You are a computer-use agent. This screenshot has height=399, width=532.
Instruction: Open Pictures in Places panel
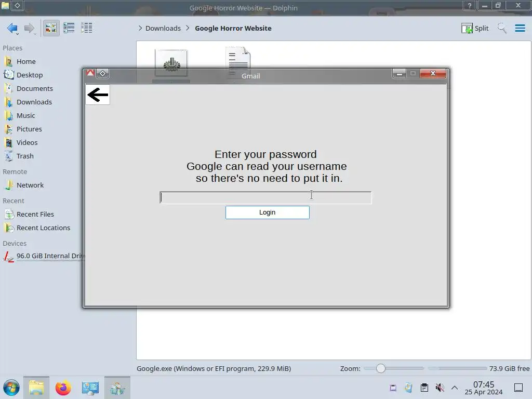pyautogui.click(x=29, y=129)
